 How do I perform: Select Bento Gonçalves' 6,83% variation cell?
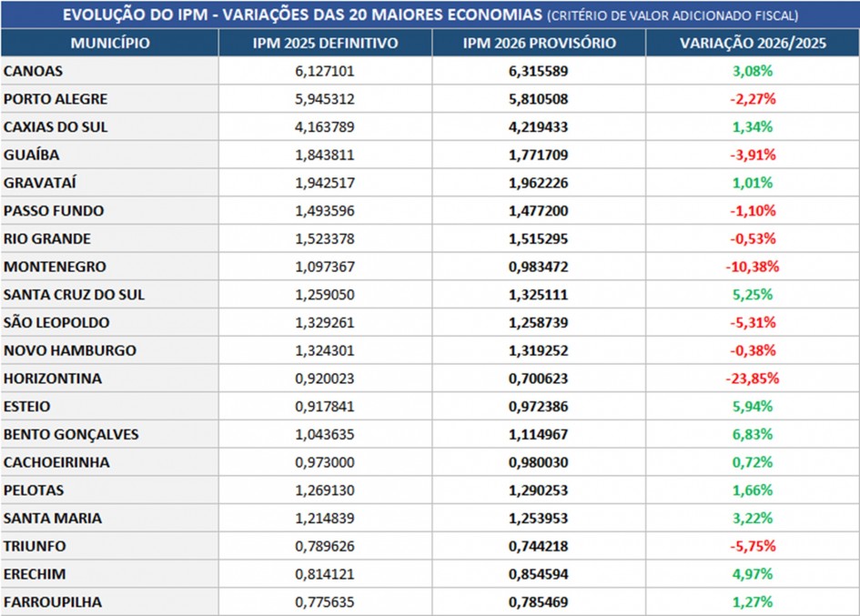(x=753, y=434)
